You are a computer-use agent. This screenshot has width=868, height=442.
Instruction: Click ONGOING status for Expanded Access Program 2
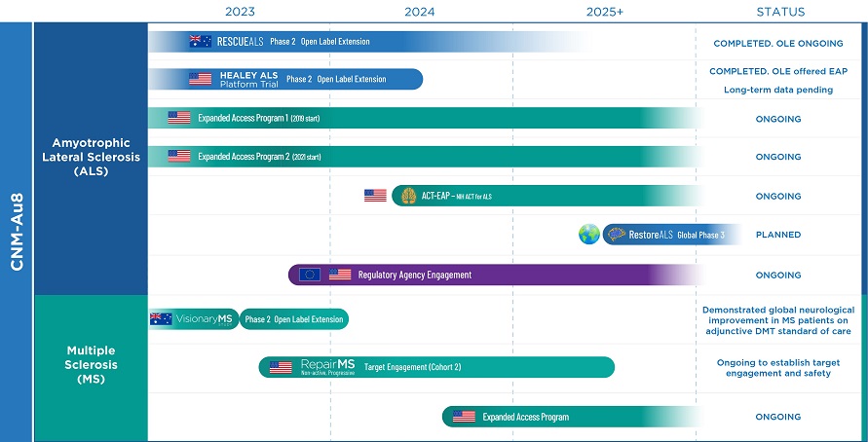pyautogui.click(x=778, y=157)
